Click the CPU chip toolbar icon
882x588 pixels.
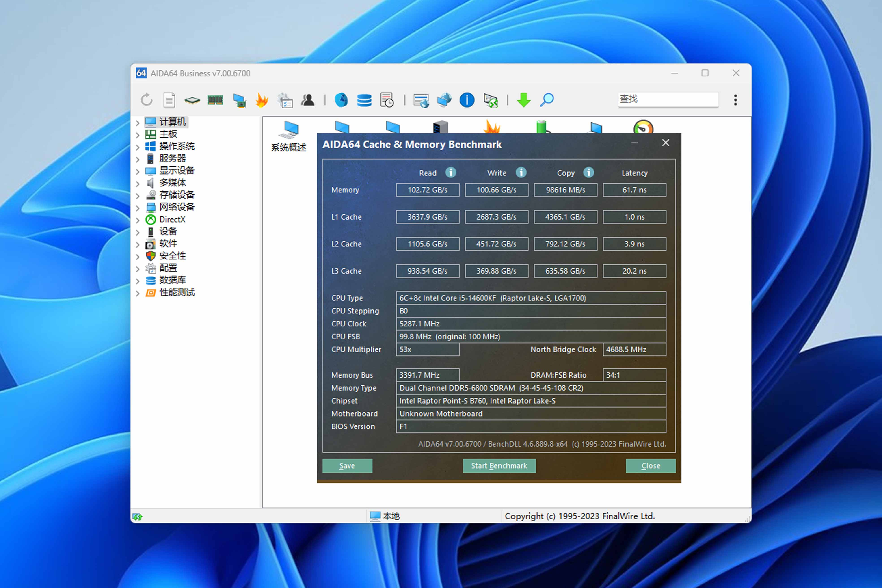[192, 100]
